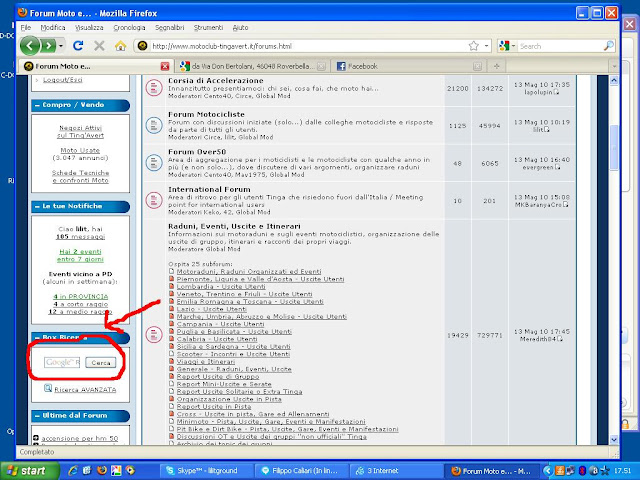Open the Ricerca AVANZATA link
Screen dimensions: 640x480
pos(85,390)
